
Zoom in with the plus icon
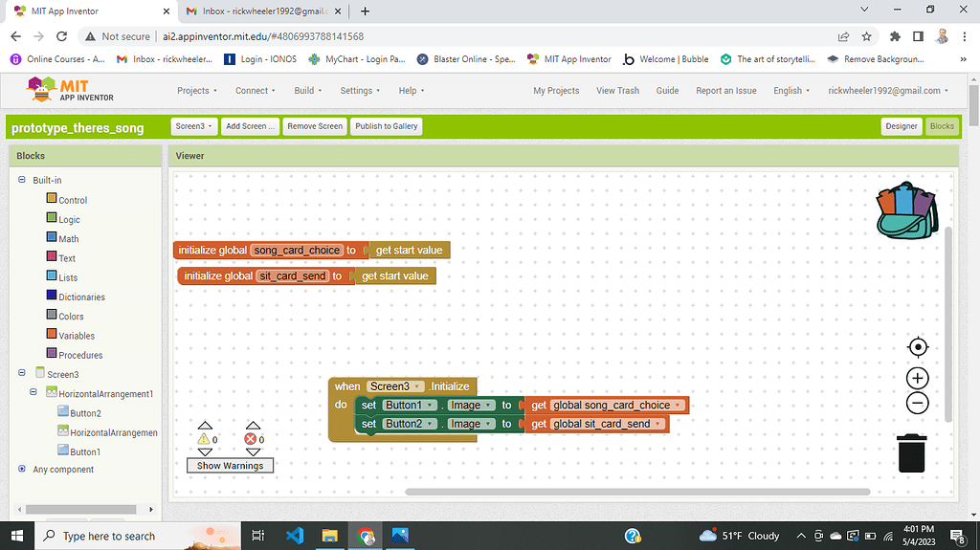point(917,378)
